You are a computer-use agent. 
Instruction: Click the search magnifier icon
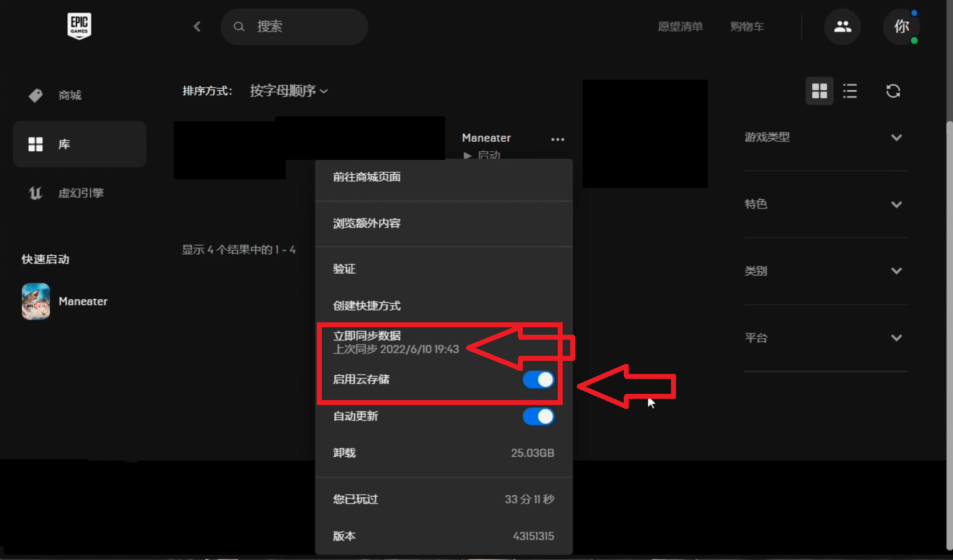[239, 27]
